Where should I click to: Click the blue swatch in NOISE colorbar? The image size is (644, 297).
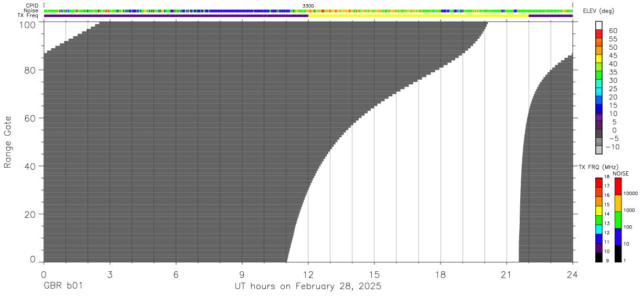coord(618,237)
